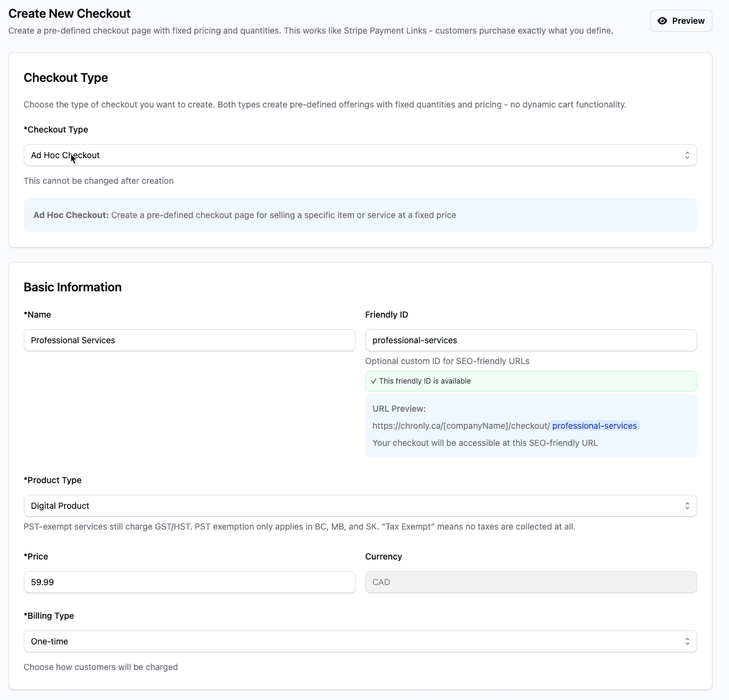Click the eye icon on the Preview button
Image resolution: width=729 pixels, height=700 pixels.
coord(662,20)
